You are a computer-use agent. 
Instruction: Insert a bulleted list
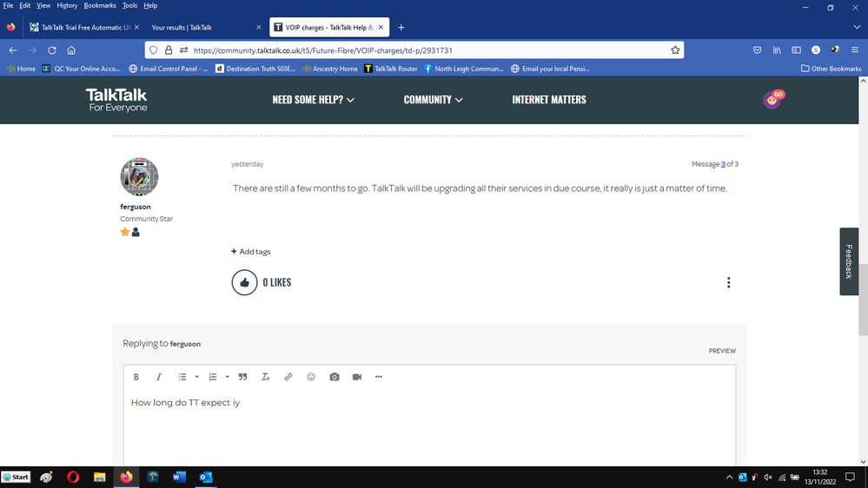182,377
